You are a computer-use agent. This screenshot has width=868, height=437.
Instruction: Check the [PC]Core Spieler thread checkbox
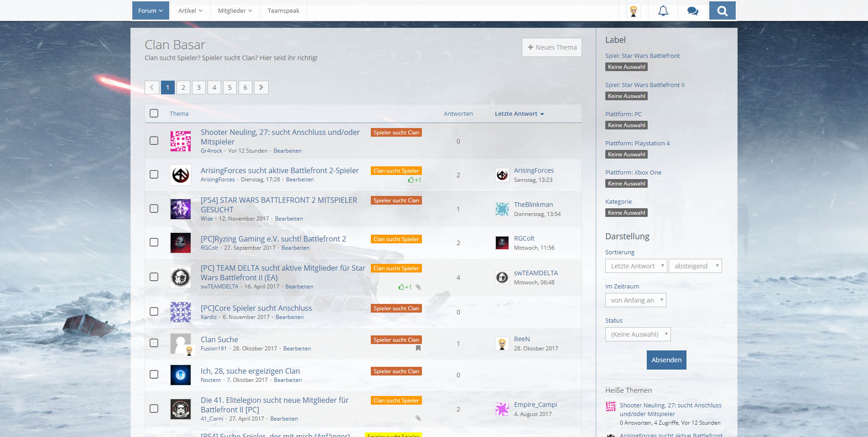click(154, 312)
